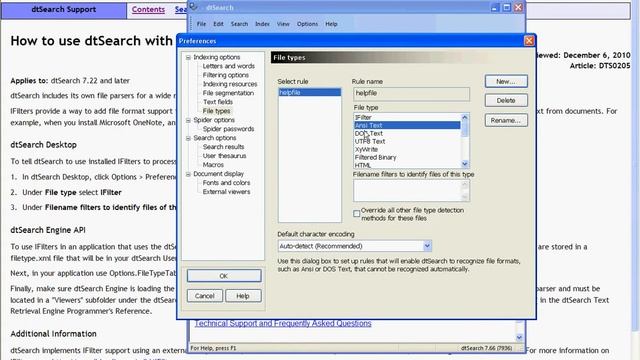Close the Preferences dialog with X button
This screenshot has width=640, height=360.
529,41
